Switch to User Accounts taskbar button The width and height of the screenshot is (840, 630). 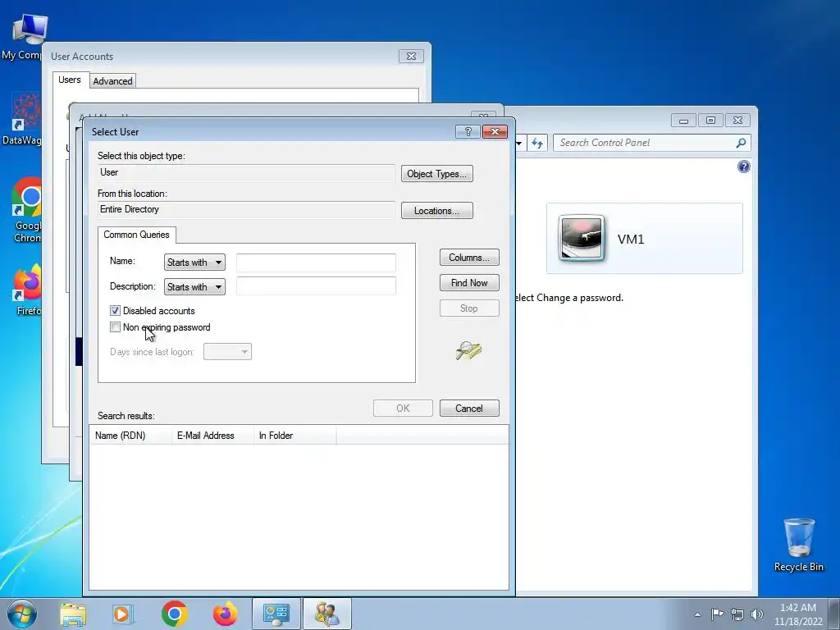pyautogui.click(x=327, y=614)
